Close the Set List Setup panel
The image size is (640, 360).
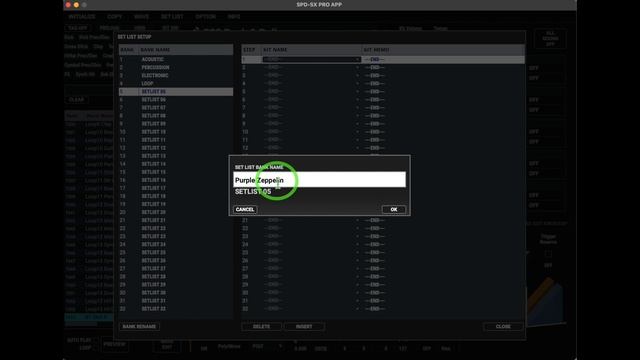point(503,327)
